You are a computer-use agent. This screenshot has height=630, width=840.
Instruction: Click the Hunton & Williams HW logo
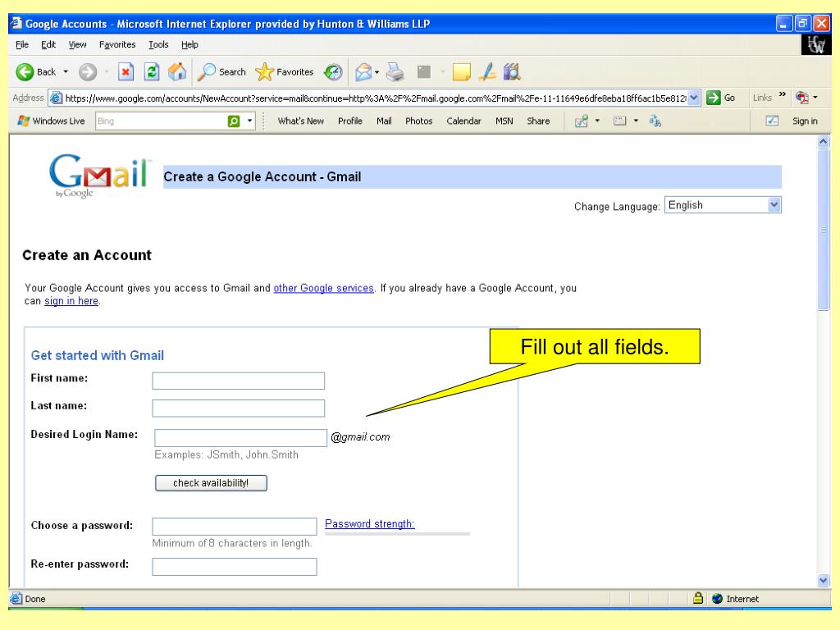(x=816, y=44)
